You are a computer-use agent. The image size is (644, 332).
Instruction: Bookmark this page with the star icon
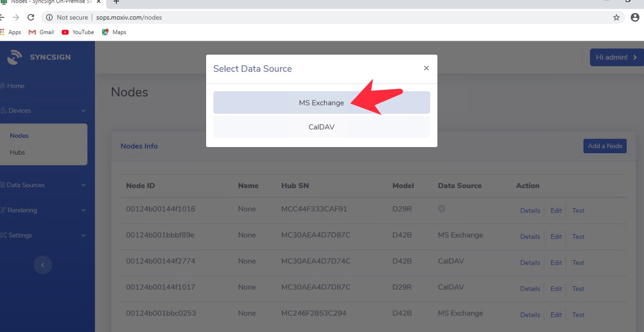(617, 17)
